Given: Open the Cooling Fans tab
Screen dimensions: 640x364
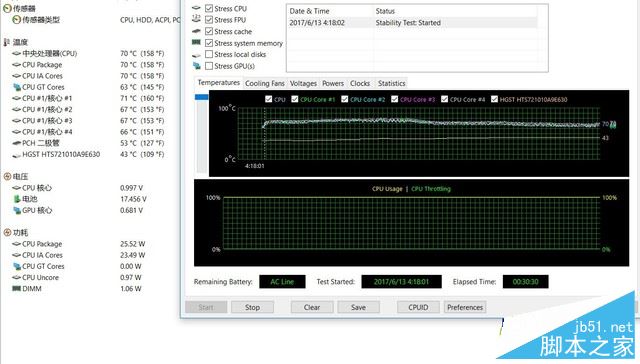Looking at the screenshot, I should pos(264,83).
